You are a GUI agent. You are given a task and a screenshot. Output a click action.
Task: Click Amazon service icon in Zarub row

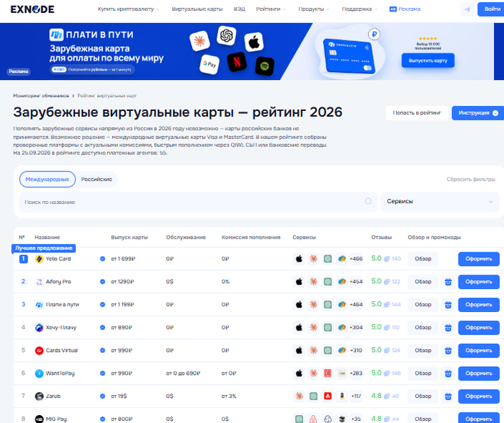pos(342,396)
